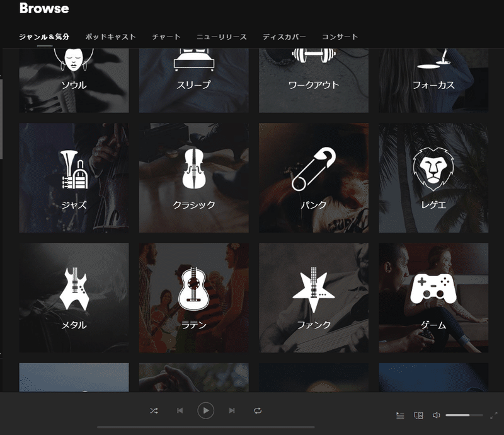Skip to previous track
The image size is (504, 435).
pos(180,410)
